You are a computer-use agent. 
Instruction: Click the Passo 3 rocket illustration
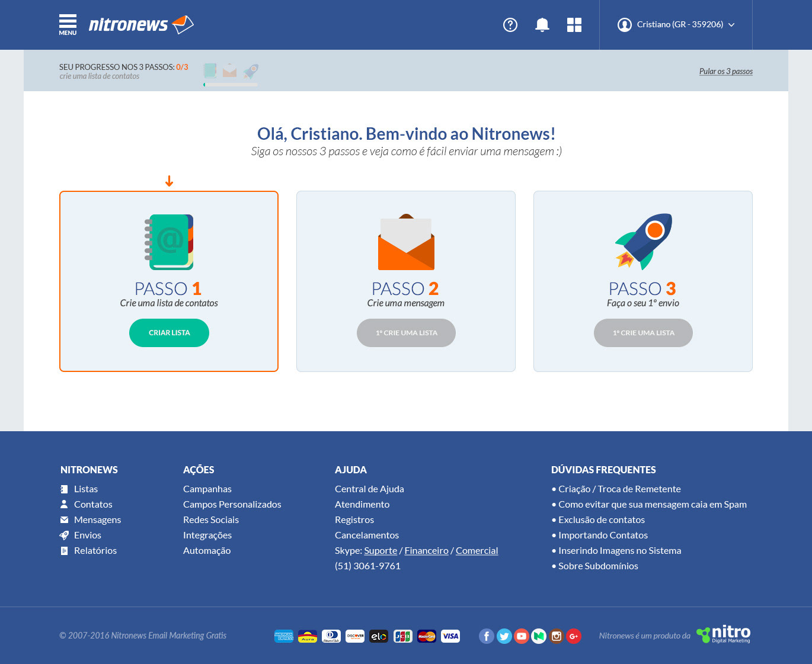(x=644, y=242)
